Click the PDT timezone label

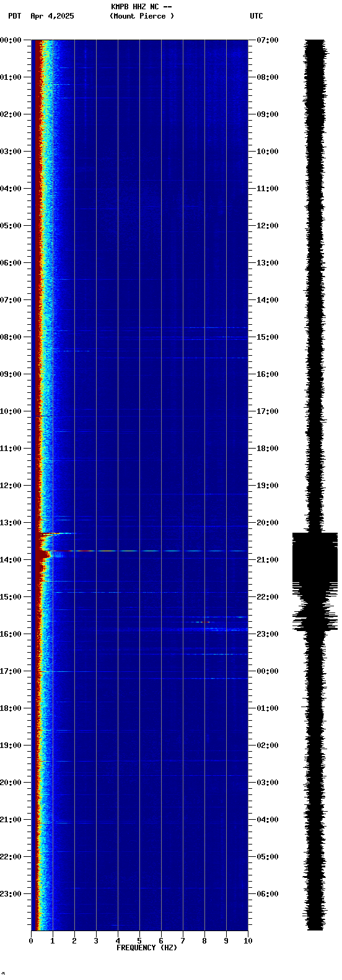coord(15,16)
